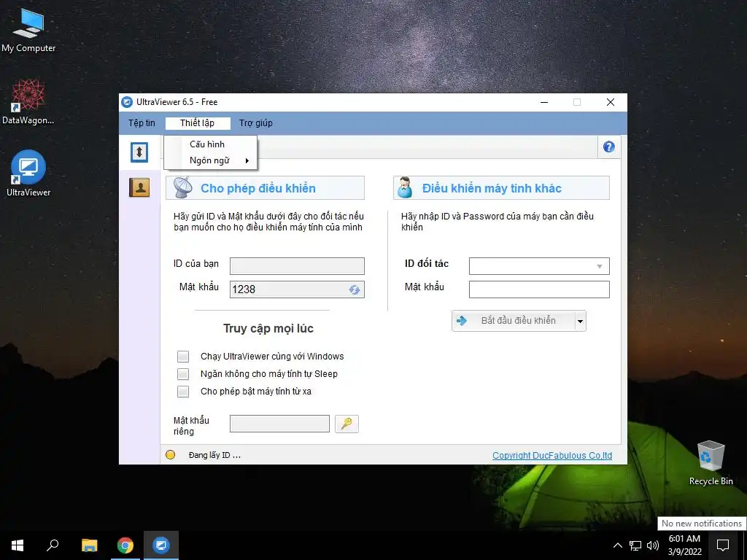The height and width of the screenshot is (560, 747).
Task: Click the Thiết lập menu
Action: (197, 122)
